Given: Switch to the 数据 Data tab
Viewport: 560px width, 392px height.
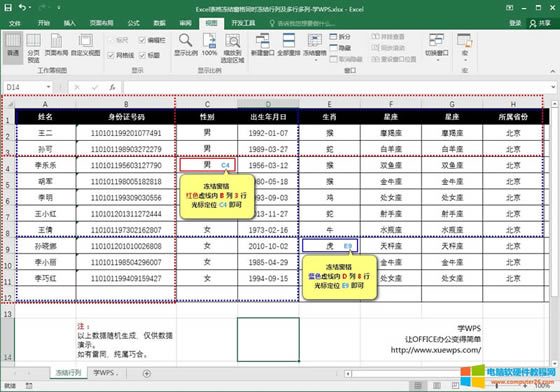Looking at the screenshot, I should 159,23.
